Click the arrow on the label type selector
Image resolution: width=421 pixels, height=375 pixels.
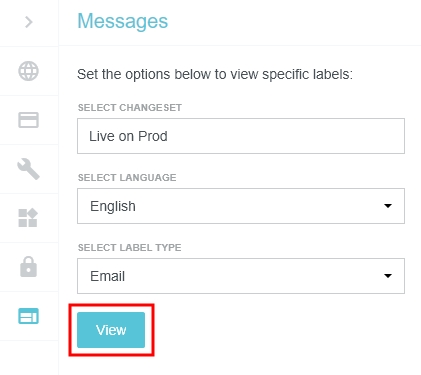tap(388, 276)
